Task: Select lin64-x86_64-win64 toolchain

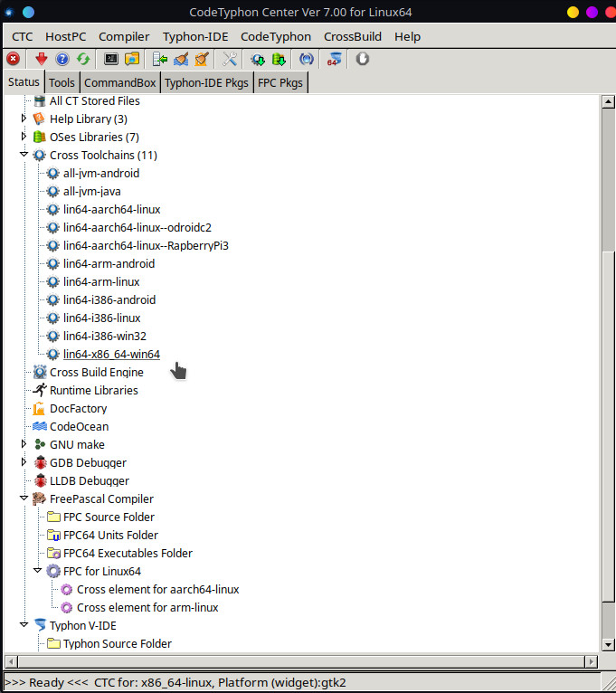Action: point(111,354)
